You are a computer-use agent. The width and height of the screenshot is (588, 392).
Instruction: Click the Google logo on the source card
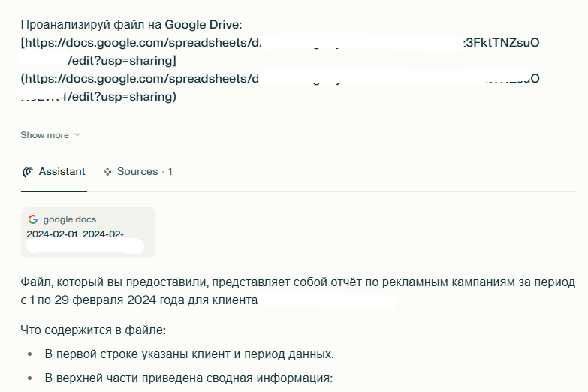point(33,219)
